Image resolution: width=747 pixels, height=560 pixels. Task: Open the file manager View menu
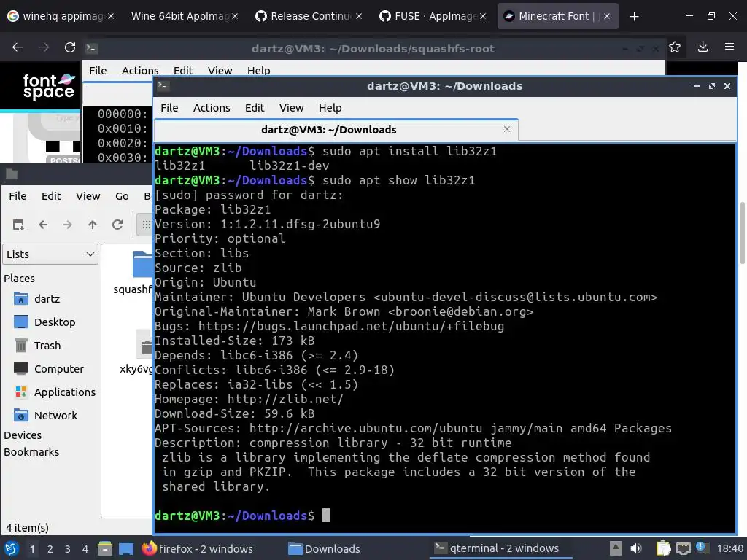pos(88,196)
